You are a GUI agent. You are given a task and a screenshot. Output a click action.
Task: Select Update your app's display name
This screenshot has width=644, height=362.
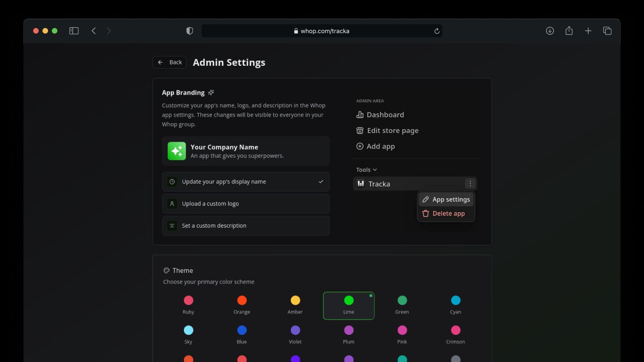[x=246, y=181]
